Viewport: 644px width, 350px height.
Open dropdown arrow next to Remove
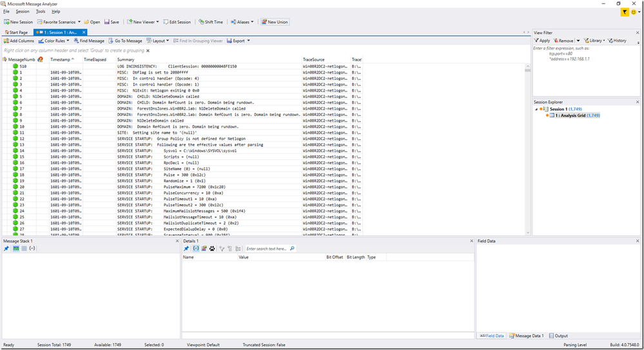578,41
